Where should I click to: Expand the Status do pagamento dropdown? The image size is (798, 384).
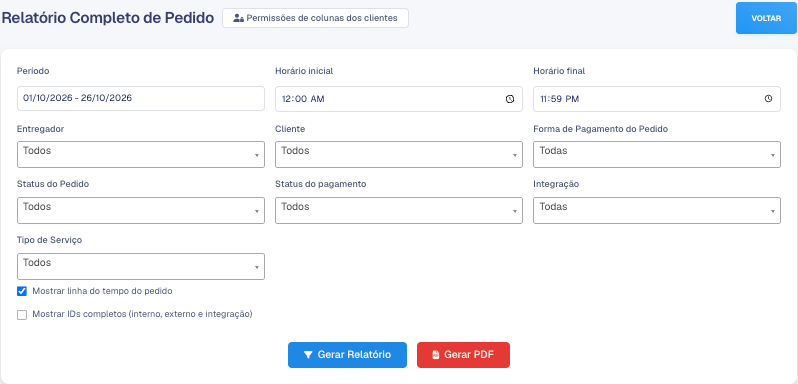[x=398, y=211]
